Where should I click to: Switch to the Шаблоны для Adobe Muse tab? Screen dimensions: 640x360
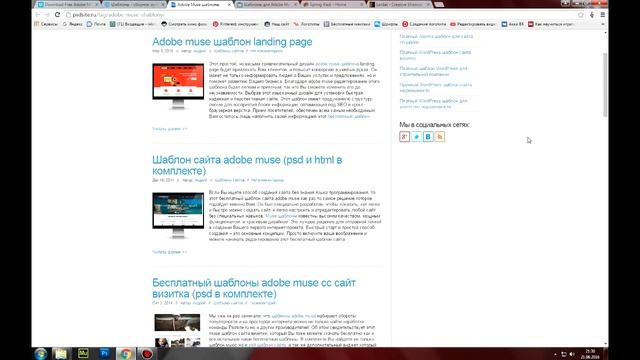coord(267,4)
